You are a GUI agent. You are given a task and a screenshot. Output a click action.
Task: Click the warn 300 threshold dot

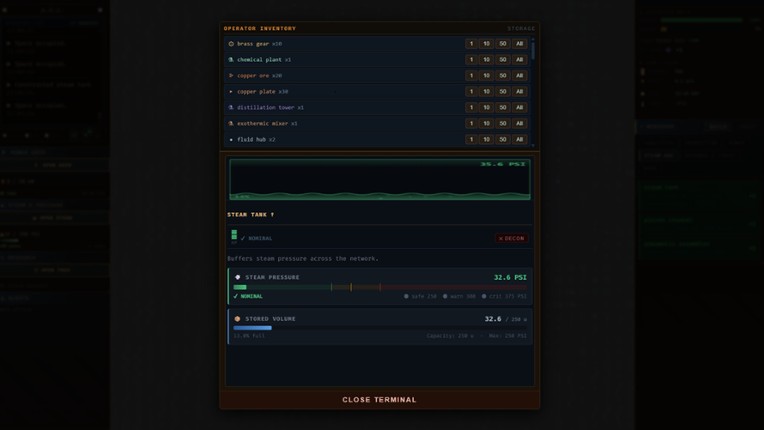445,296
